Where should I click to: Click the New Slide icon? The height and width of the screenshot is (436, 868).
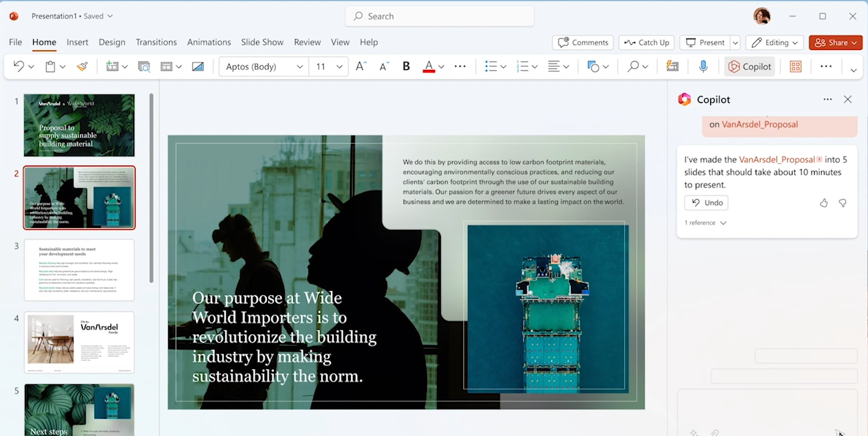coord(112,66)
